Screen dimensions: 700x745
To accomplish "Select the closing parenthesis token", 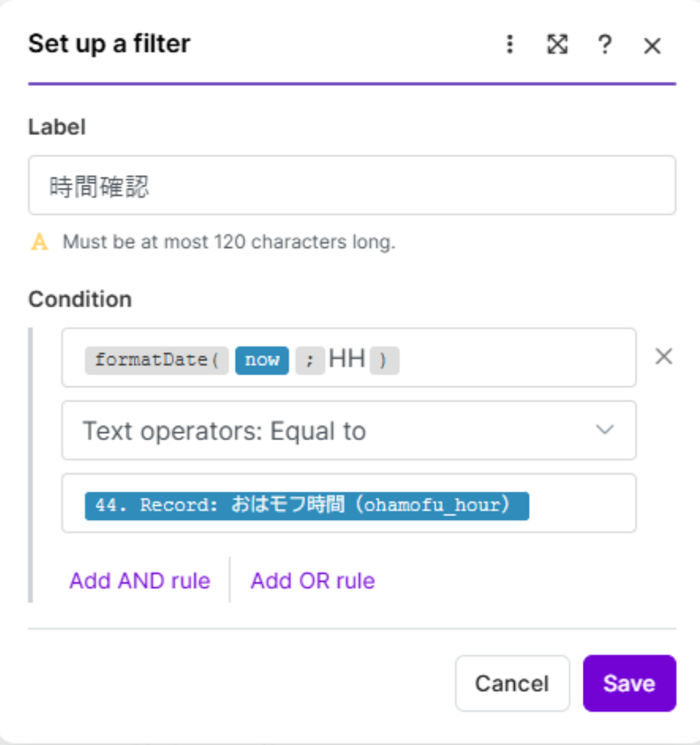I will pos(384,360).
